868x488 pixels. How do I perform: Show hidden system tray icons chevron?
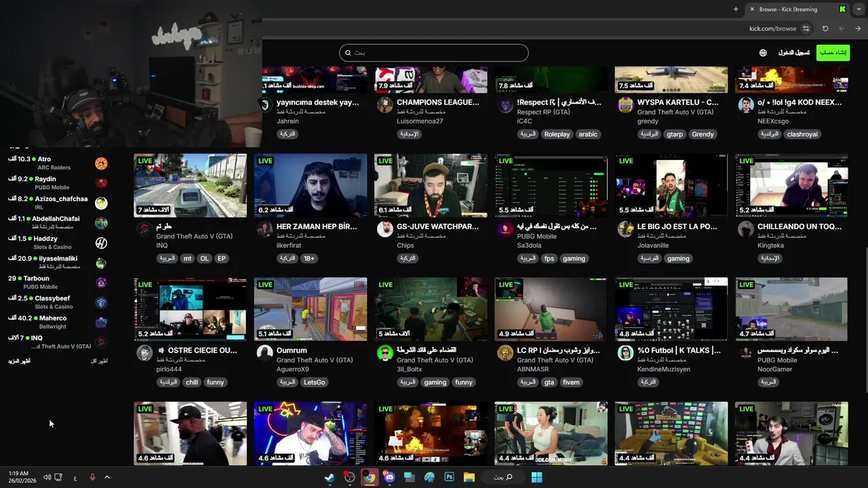[x=106, y=477]
